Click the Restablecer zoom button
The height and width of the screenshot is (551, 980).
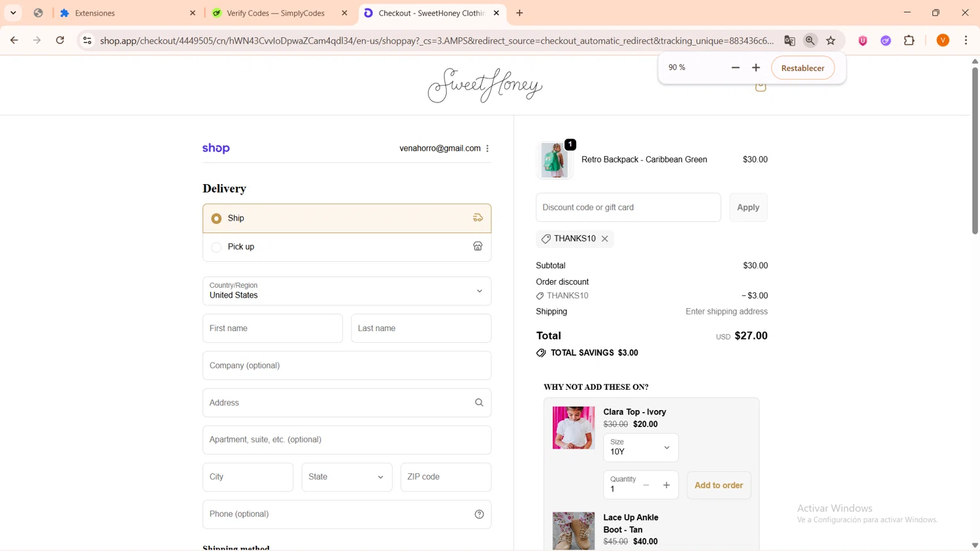pos(803,68)
